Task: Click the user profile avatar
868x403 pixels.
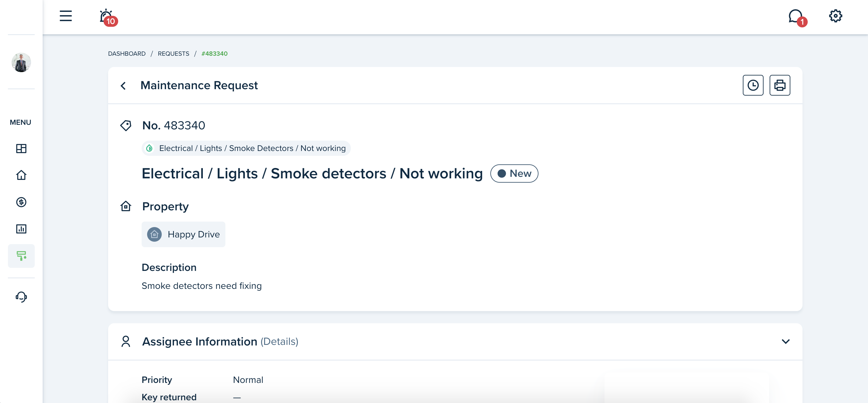Action: click(x=21, y=62)
